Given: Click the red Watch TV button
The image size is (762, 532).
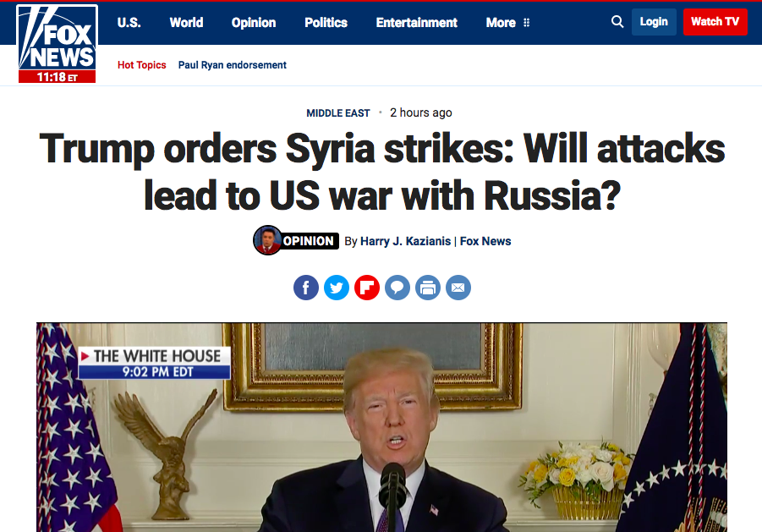Looking at the screenshot, I should coord(715,22).
